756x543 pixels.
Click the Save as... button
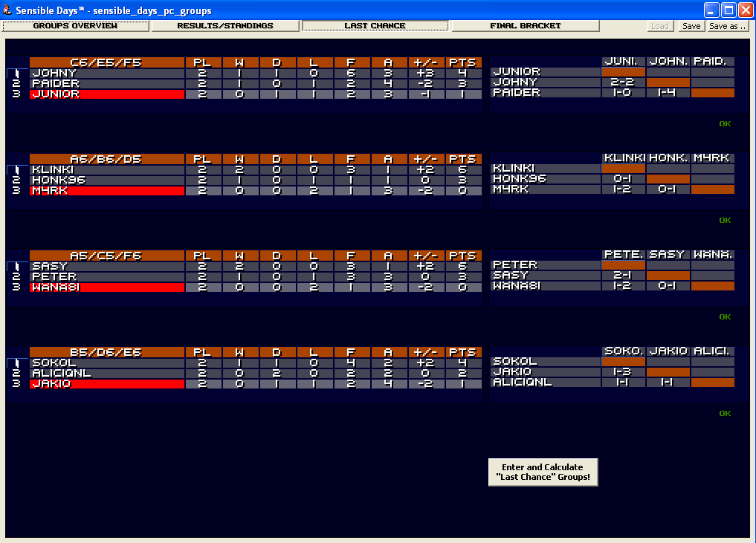coord(728,26)
